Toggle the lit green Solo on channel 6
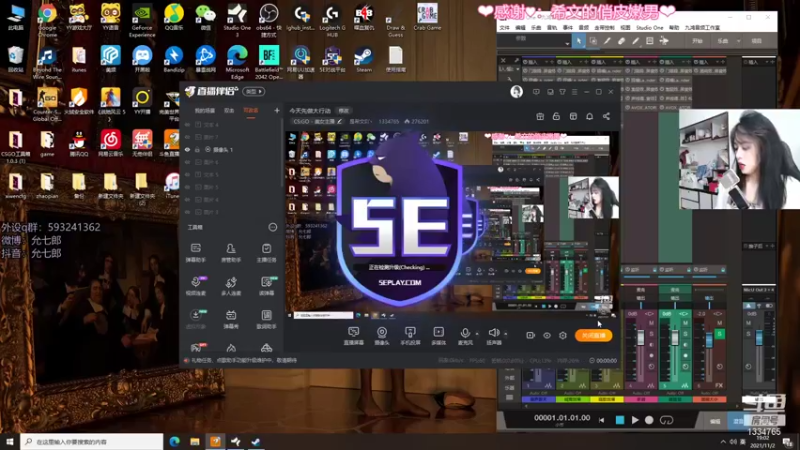The height and width of the screenshot is (450, 800). (719, 334)
